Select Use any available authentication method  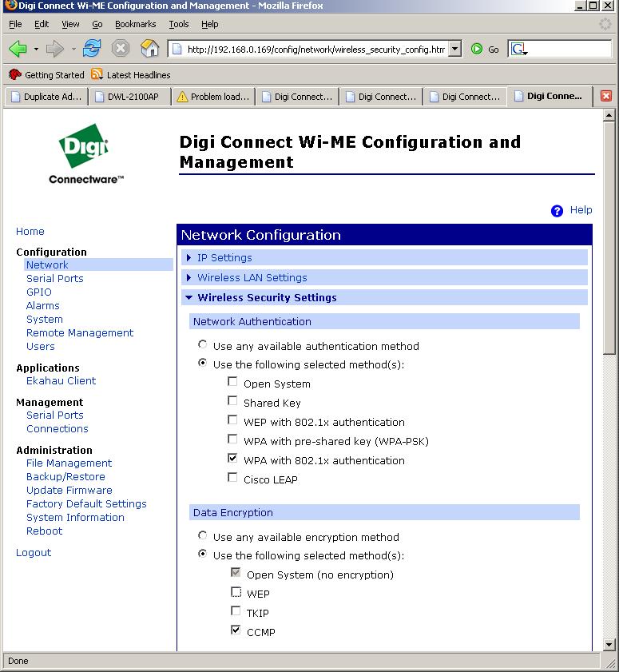click(203, 345)
